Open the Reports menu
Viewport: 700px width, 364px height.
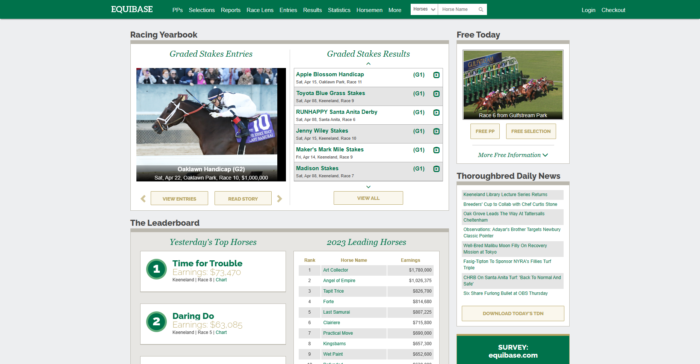coord(230,10)
